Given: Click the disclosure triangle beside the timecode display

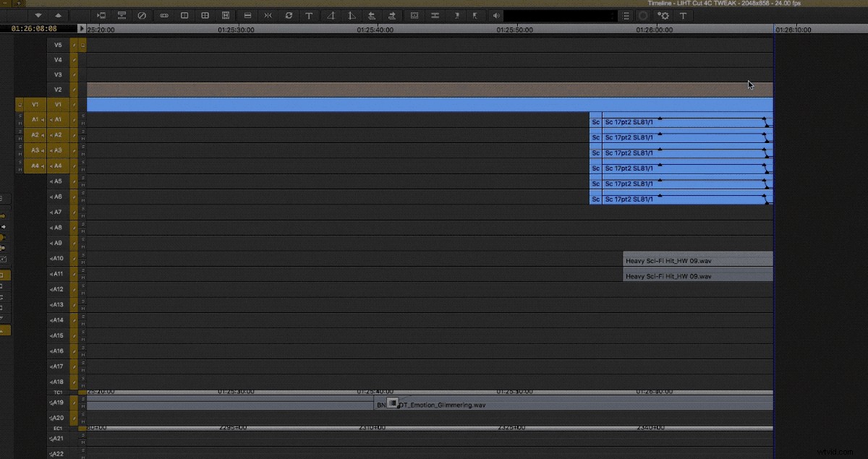Looking at the screenshot, I should click(x=81, y=29).
